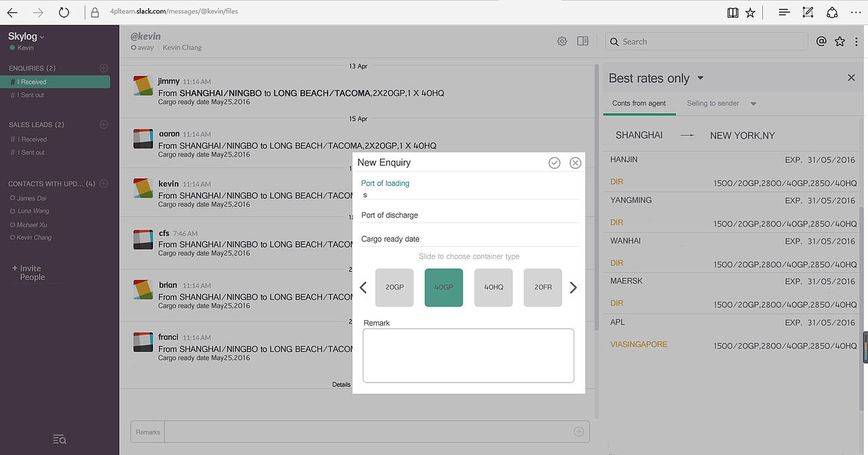Expand the Best rates only dropdown
868x455 pixels.
[x=701, y=78]
